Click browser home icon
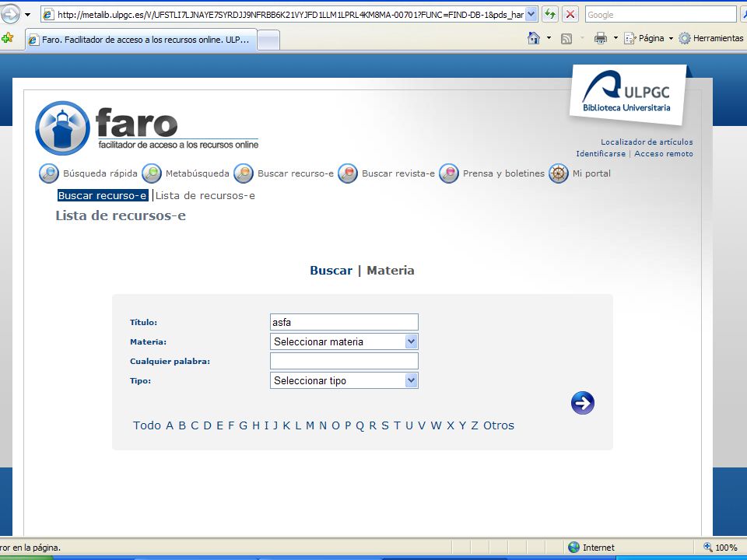Viewport: 747px width, 560px height. pyautogui.click(x=534, y=38)
